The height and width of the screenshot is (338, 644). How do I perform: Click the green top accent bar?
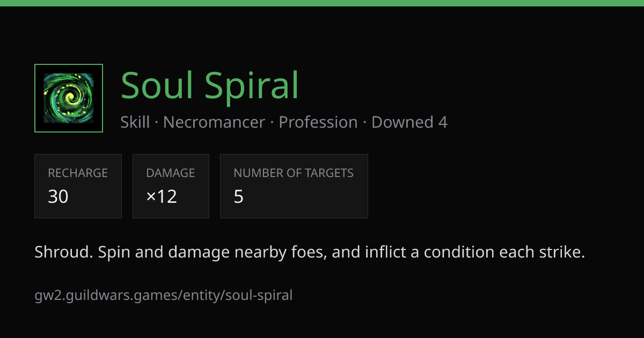[x=322, y=3]
